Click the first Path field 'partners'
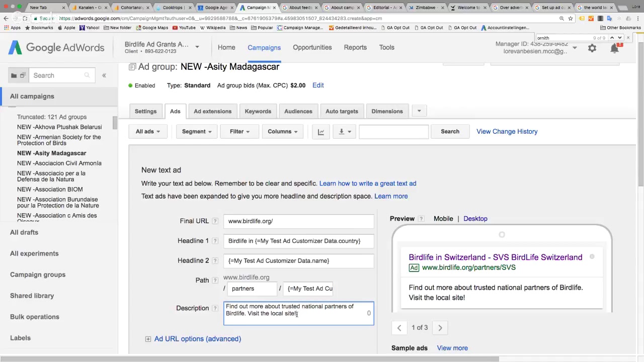Image resolution: width=644 pixels, height=362 pixels. click(x=252, y=289)
